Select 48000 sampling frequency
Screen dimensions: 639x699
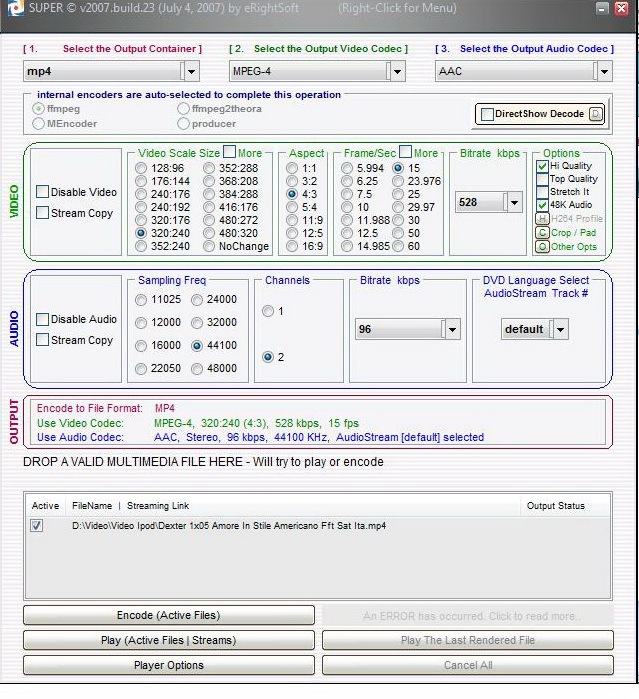(x=198, y=369)
